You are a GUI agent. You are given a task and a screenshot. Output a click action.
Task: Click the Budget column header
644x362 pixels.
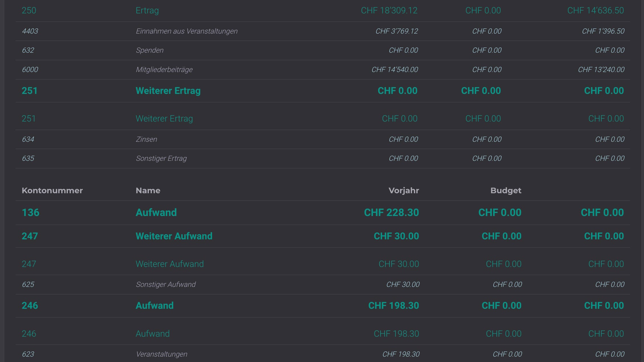click(506, 190)
